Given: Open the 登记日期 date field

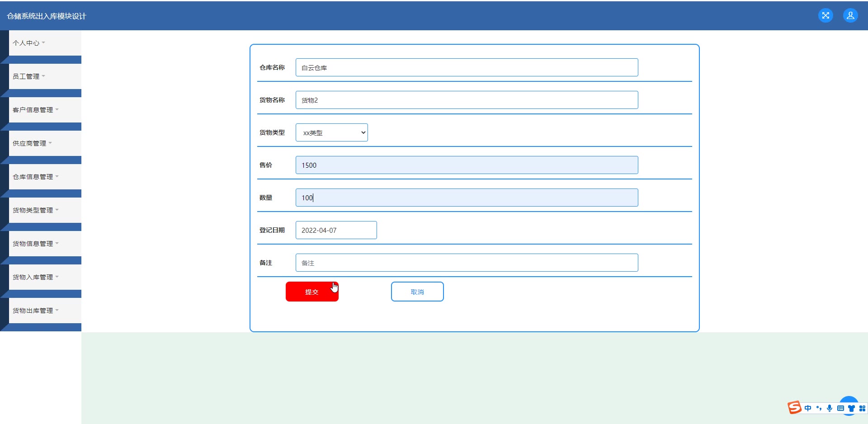Looking at the screenshot, I should [336, 230].
